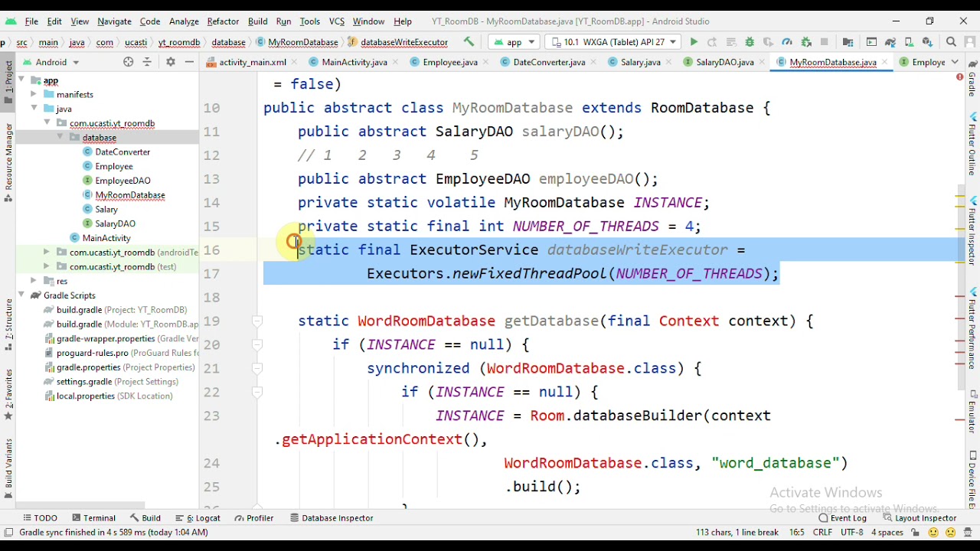Expand the manifests folder
980x551 pixels.
point(34,95)
